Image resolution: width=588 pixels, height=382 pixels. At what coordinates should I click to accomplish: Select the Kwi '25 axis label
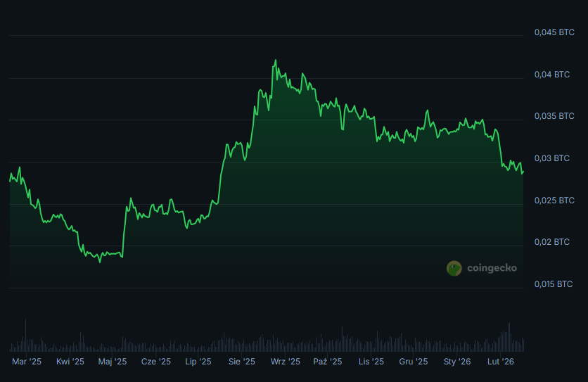click(70, 362)
